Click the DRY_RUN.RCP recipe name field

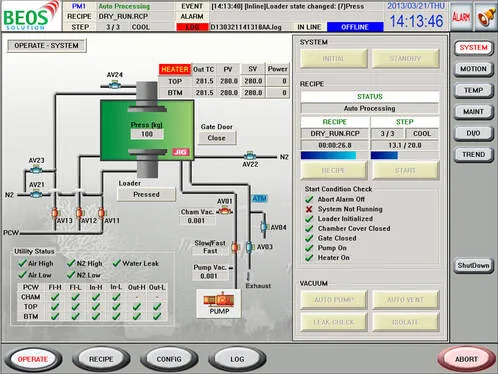(335, 134)
